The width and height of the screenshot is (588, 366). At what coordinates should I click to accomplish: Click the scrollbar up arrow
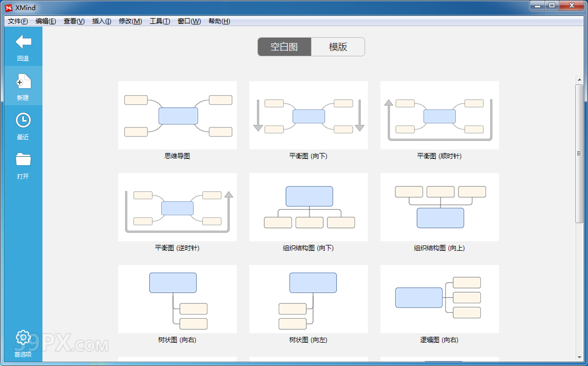point(580,80)
